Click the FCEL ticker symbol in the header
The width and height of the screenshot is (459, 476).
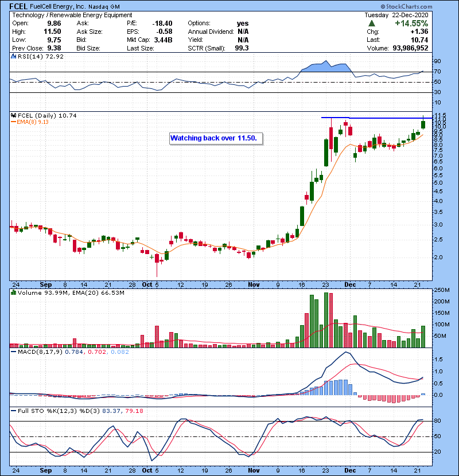pyautogui.click(x=18, y=6)
